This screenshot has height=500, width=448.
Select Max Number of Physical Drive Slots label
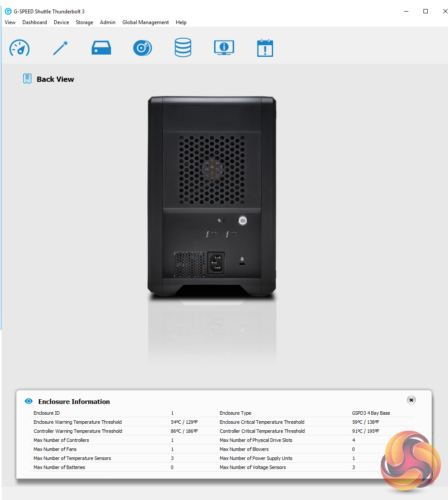256,440
